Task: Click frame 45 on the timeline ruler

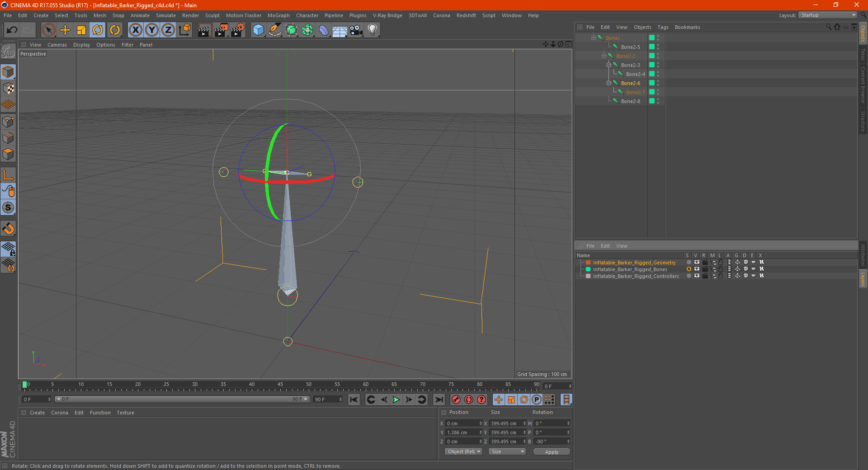Action: click(x=280, y=385)
